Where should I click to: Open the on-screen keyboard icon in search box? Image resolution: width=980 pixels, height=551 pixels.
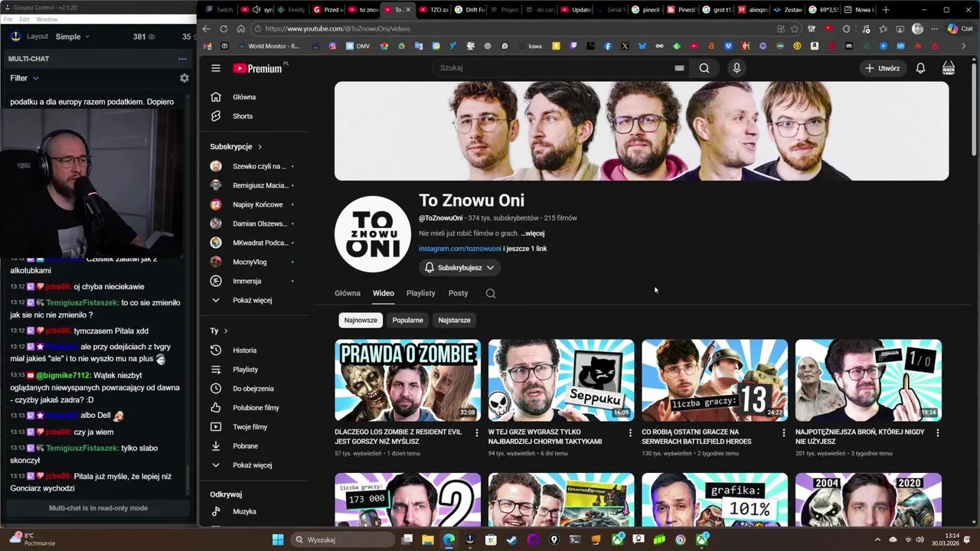point(679,68)
